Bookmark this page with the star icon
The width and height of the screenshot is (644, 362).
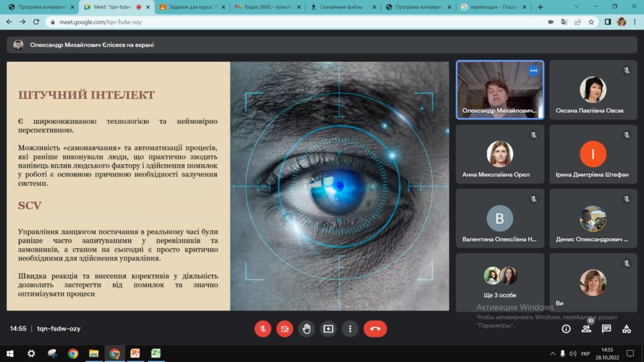[x=591, y=21]
